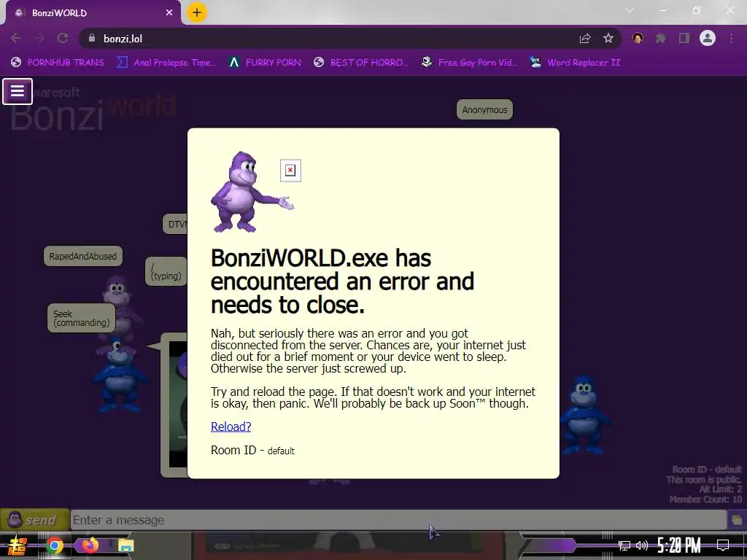This screenshot has width=747, height=560.
Task: Open File Explorer from the taskbar
Action: pos(125,545)
